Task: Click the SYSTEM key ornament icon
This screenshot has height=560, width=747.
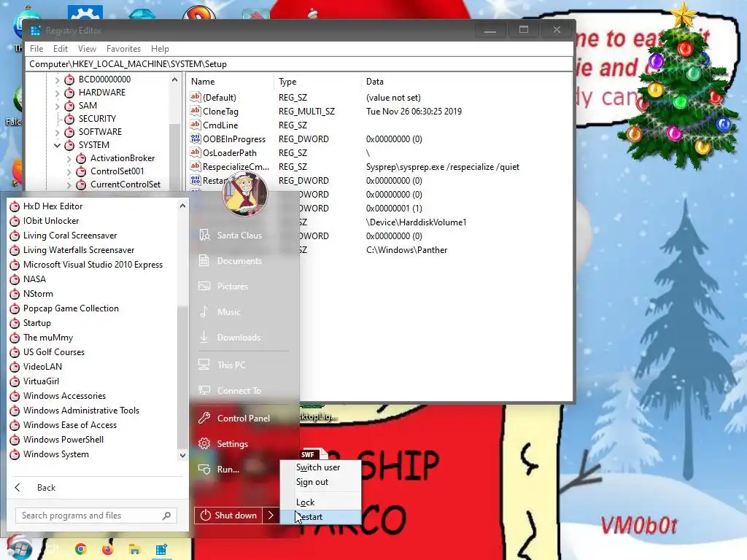Action: point(69,145)
